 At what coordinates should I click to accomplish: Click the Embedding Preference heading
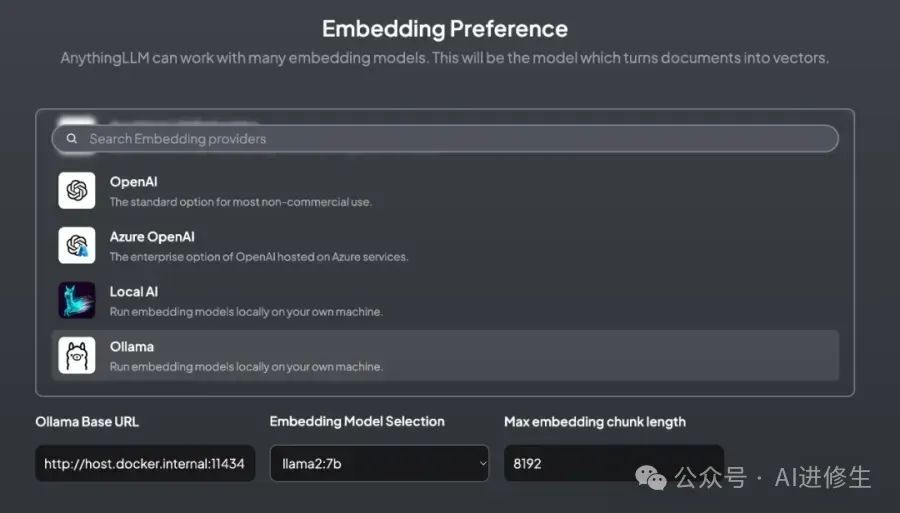[445, 29]
